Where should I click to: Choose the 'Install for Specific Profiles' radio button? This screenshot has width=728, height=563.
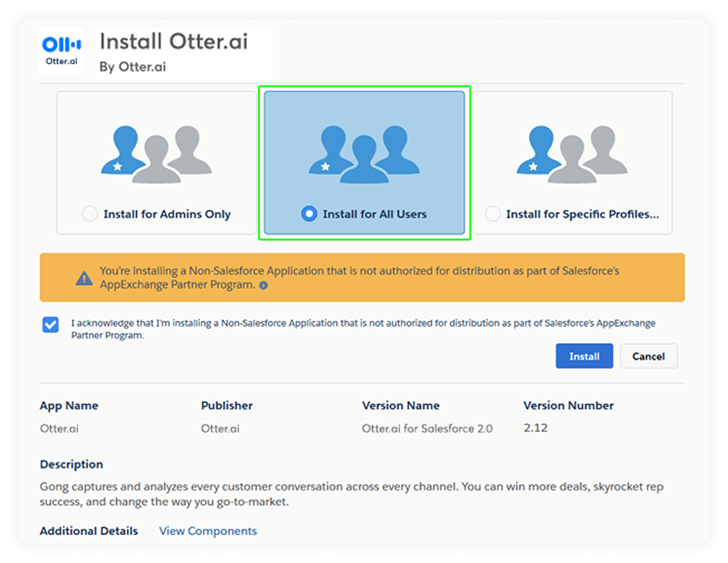(x=492, y=214)
